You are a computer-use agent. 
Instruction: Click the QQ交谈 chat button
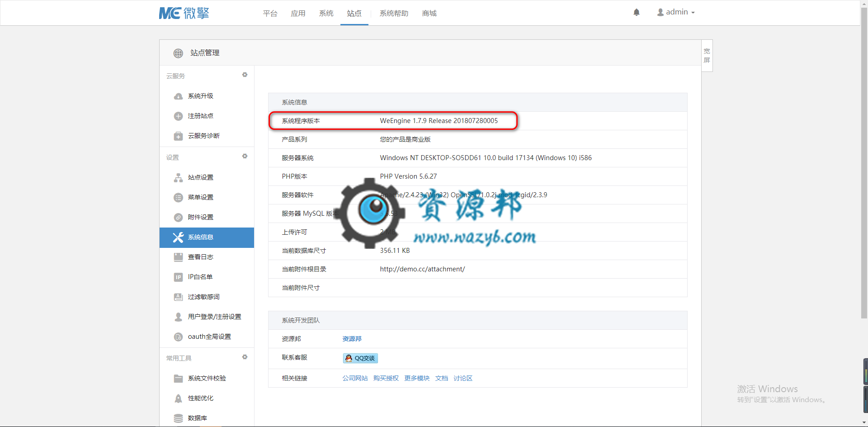[x=360, y=358]
